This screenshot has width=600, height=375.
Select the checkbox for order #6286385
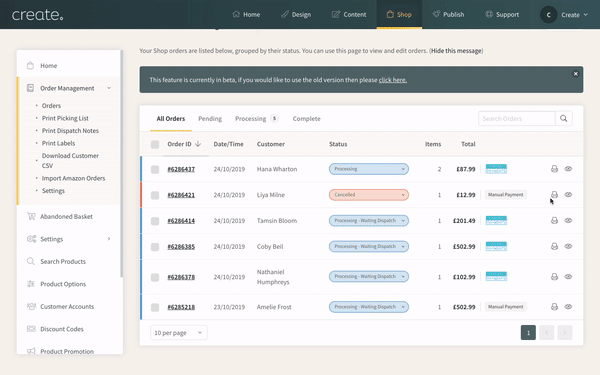tap(155, 247)
